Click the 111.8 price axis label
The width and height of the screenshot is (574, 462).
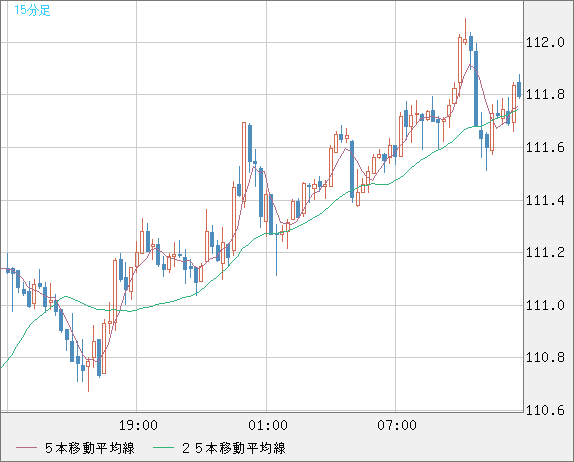545,95
